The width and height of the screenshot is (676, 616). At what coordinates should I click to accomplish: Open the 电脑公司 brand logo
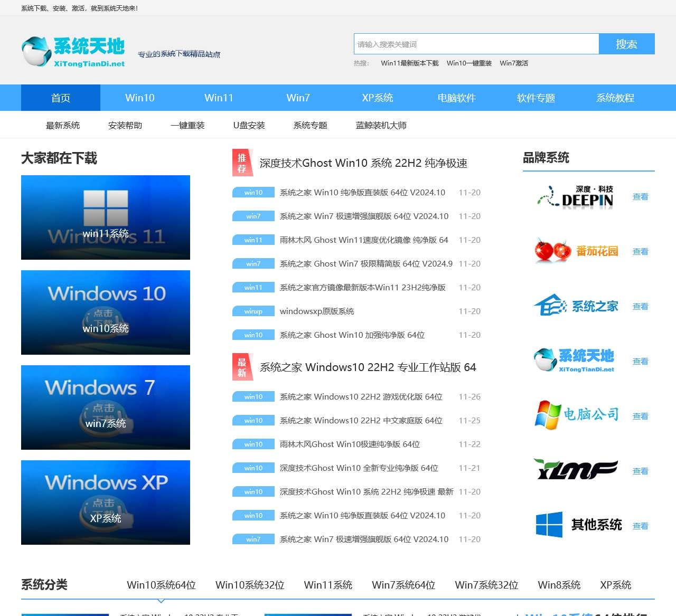(576, 415)
